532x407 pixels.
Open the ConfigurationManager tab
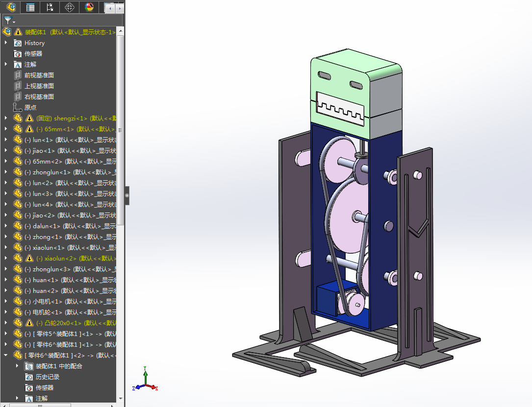click(50, 7)
